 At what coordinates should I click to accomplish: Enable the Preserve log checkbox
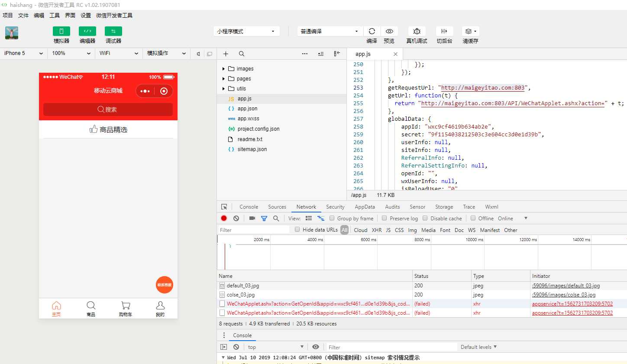pos(385,218)
